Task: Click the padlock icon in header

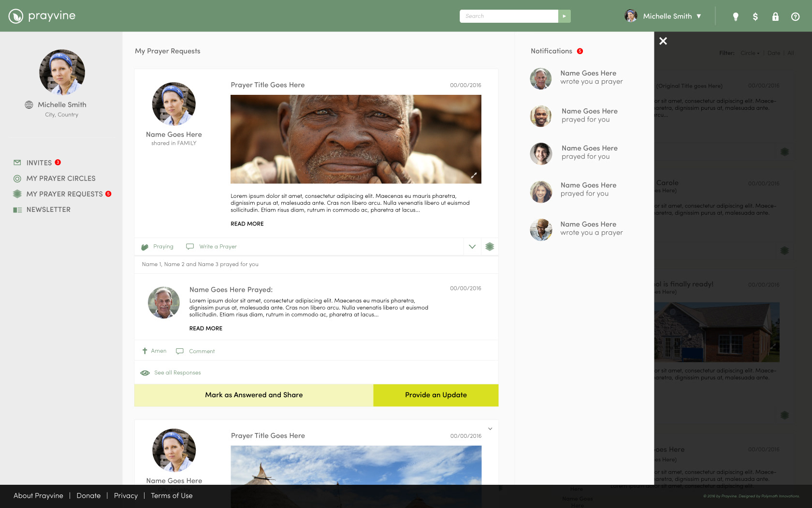Action: [775, 16]
